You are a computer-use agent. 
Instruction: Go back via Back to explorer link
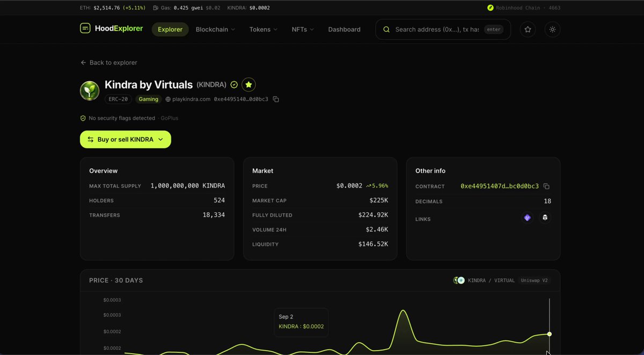[109, 63]
